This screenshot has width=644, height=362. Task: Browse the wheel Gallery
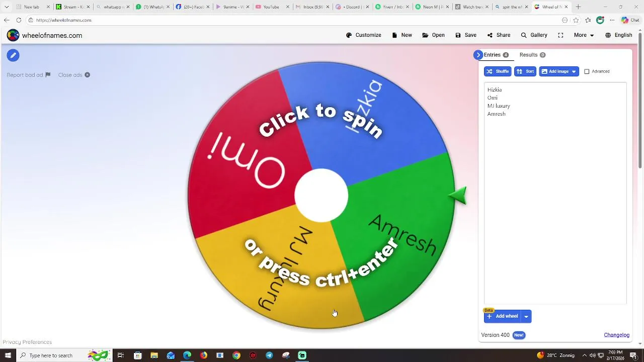coord(534,35)
